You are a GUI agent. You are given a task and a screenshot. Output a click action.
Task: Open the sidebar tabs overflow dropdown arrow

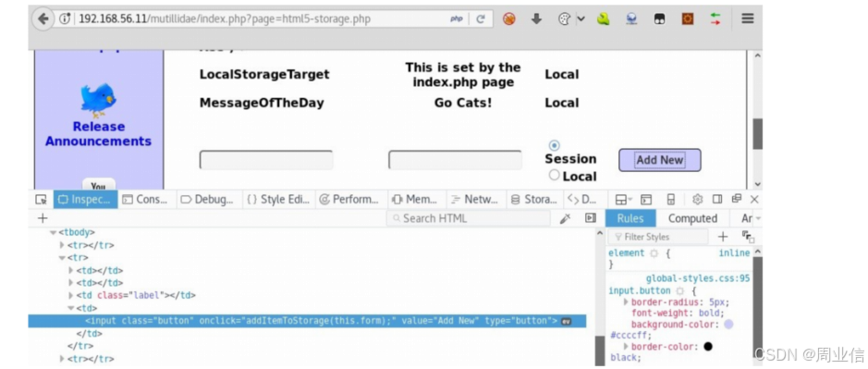(x=758, y=218)
